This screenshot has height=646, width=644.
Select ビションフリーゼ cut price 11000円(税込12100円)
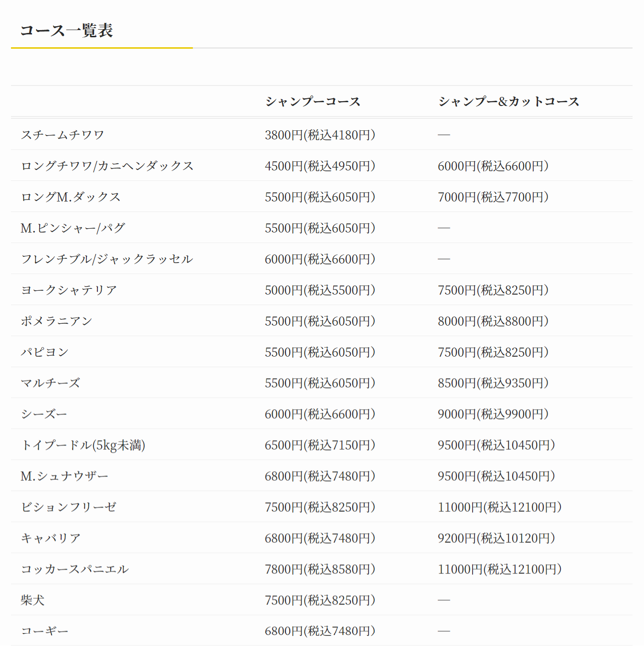500,508
